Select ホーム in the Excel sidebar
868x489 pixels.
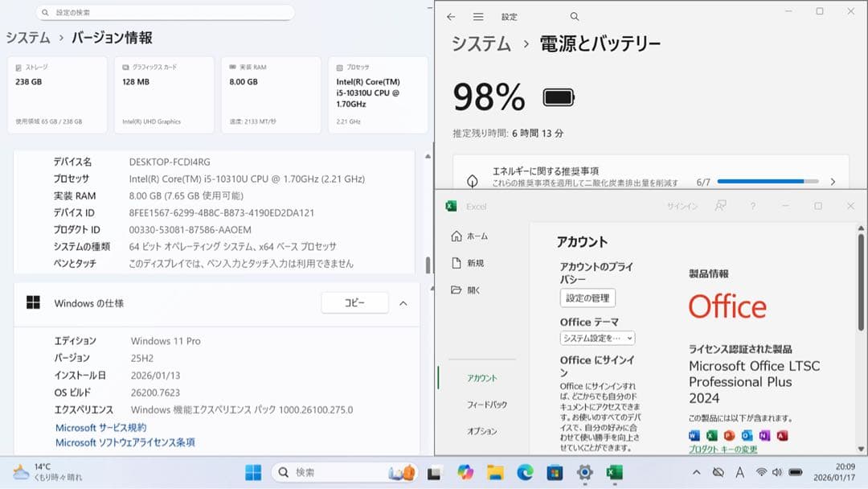coord(476,236)
